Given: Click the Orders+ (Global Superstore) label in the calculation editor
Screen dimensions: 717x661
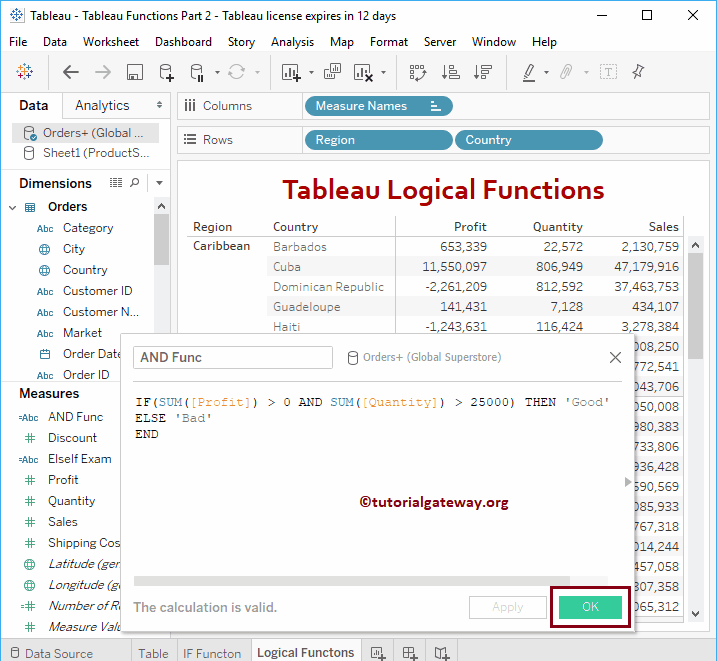Looking at the screenshot, I should pos(432,357).
